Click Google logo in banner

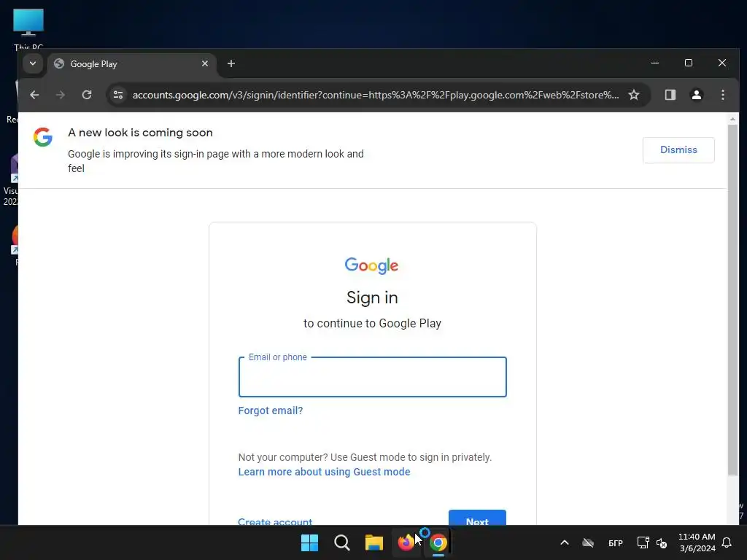pyautogui.click(x=43, y=137)
